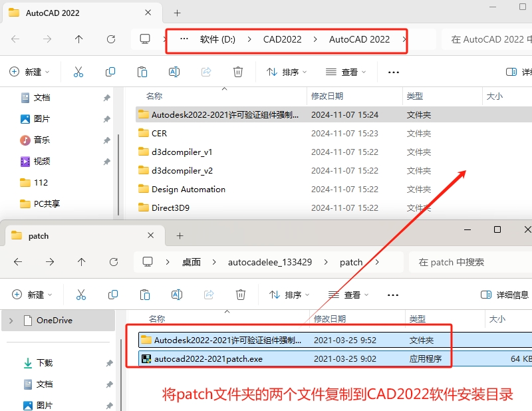Image resolution: width=532 pixels, height=411 pixels.
Task: Select the Rename icon in the top toolbar
Action: pyautogui.click(x=174, y=70)
